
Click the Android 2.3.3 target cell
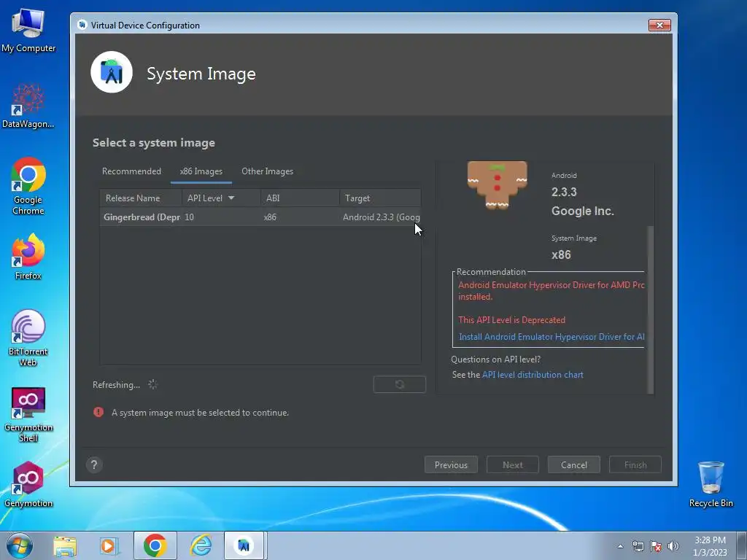point(380,217)
